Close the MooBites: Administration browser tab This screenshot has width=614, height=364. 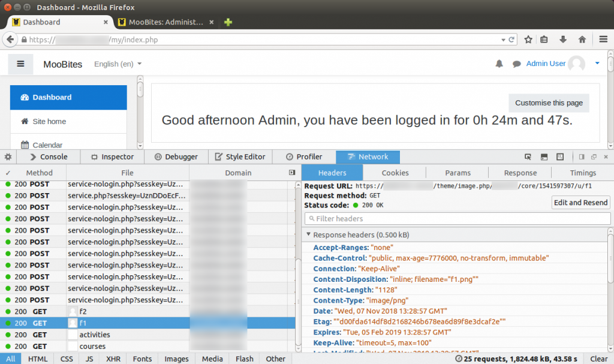coord(212,22)
